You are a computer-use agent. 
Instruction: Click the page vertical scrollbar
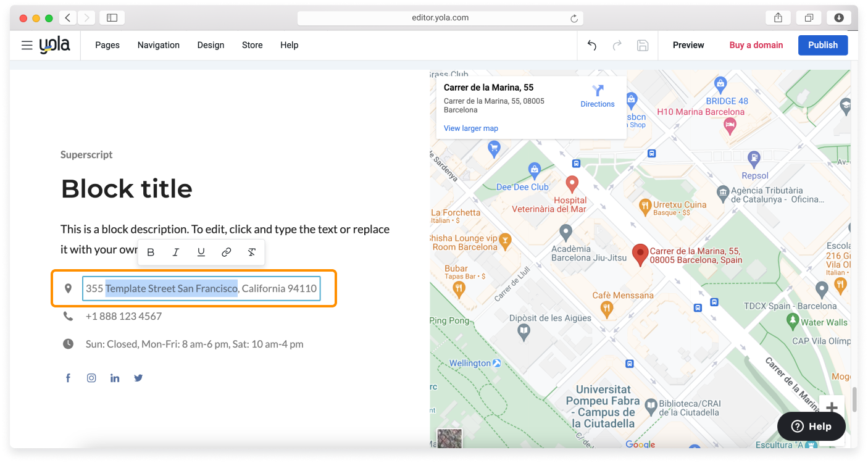coord(854,400)
